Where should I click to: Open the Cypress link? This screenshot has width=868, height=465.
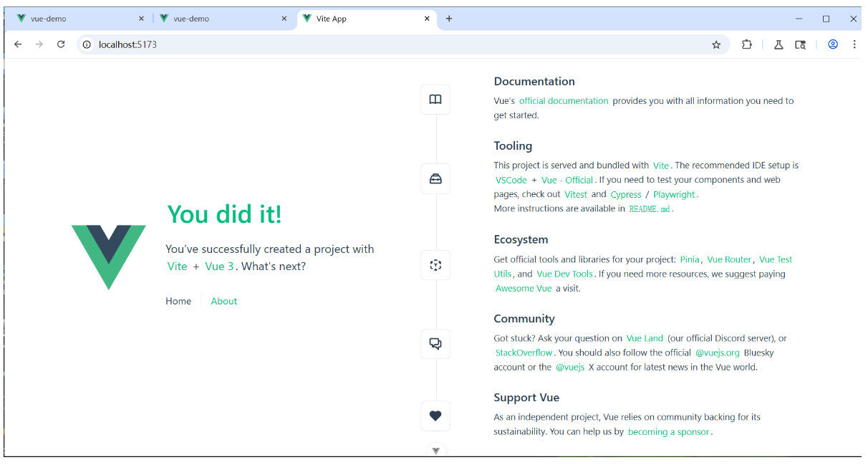[626, 194]
